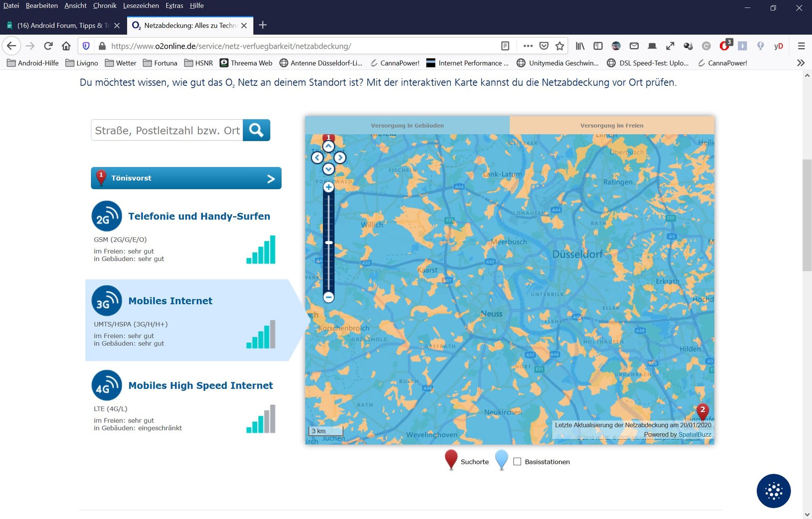Image resolution: width=812 pixels, height=519 pixels.
Task: Open Fortuna bookmark folder
Action: point(160,63)
